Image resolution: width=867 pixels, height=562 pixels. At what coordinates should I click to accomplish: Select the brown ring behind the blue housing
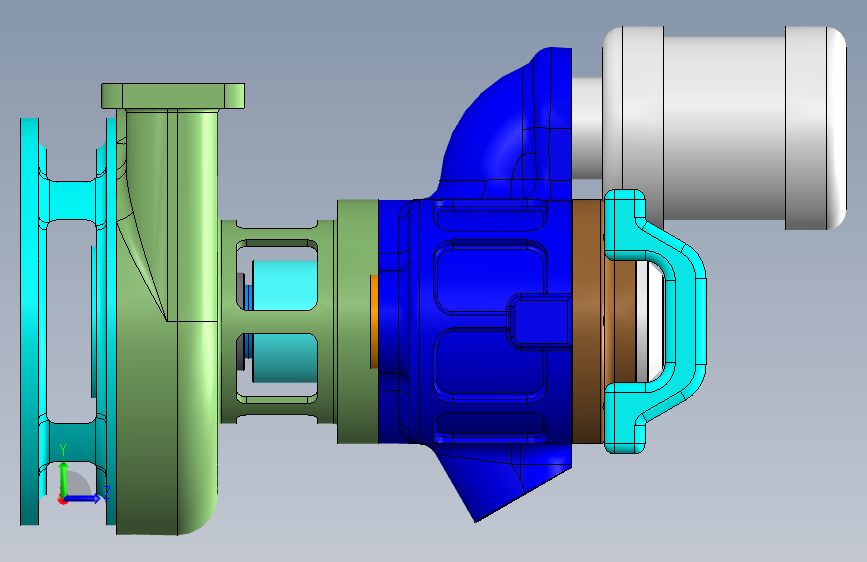pyautogui.click(x=587, y=321)
